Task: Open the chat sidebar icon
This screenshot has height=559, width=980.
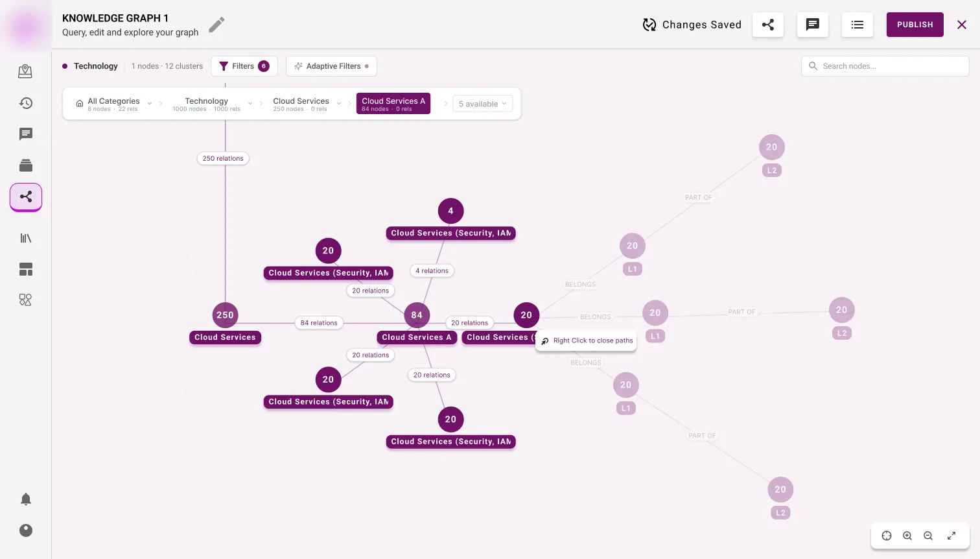Action: tap(25, 134)
